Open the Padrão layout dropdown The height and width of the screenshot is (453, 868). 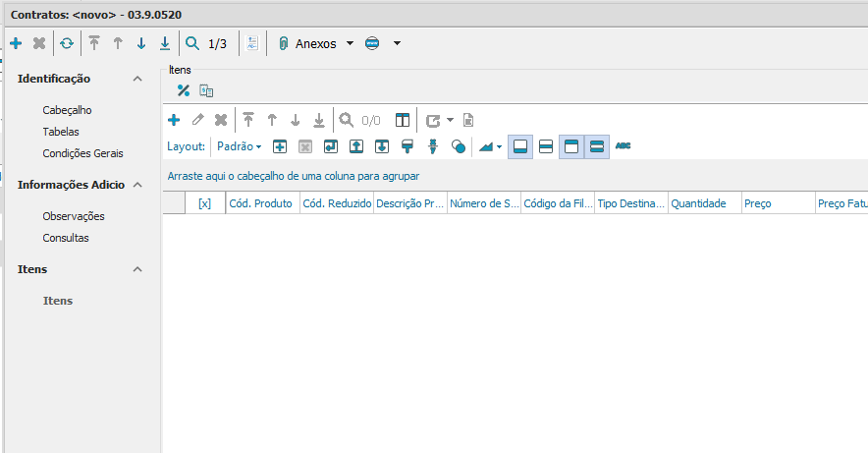239,146
